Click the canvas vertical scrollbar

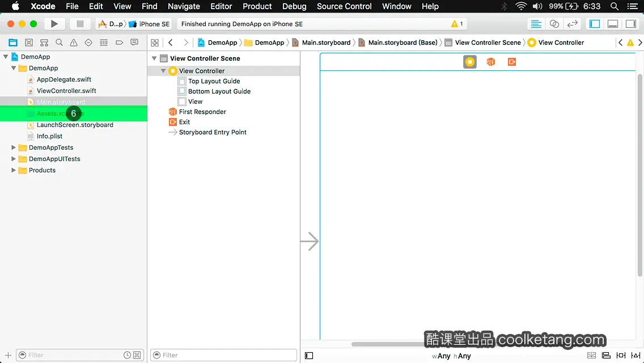pos(639,175)
